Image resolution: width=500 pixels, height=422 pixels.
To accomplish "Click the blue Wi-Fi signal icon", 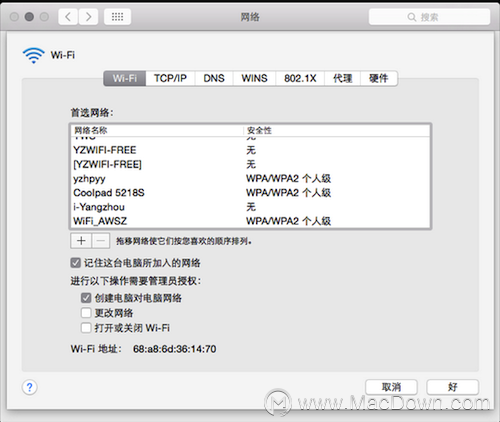I will 33,55.
